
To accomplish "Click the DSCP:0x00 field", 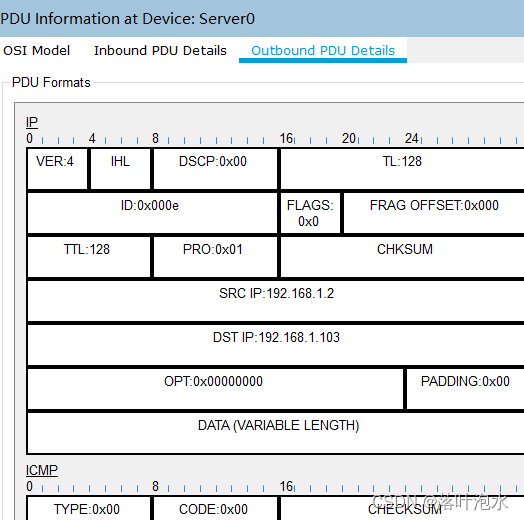I will pyautogui.click(x=215, y=169).
